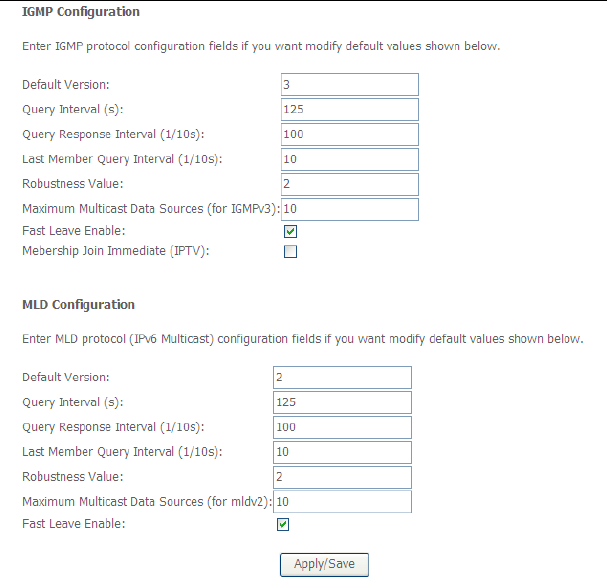This screenshot has height=579, width=607.
Task: Focus IGMP Query Response Interval field
Action: (350, 134)
